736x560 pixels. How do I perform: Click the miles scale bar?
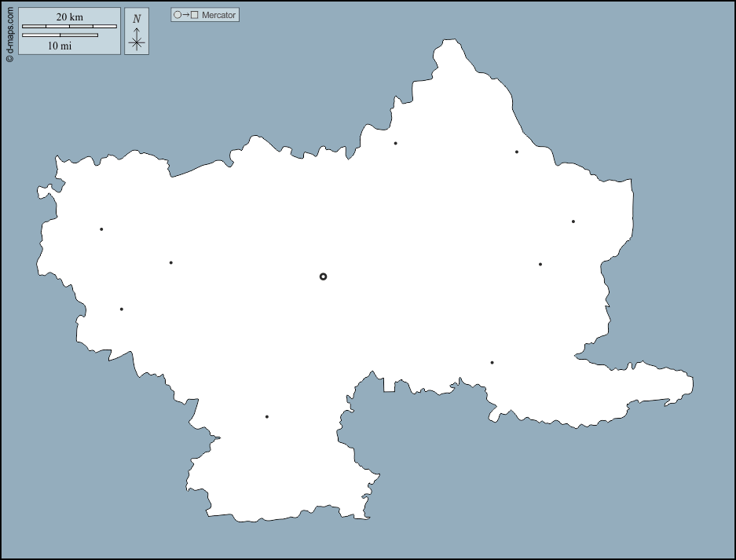pos(60,35)
